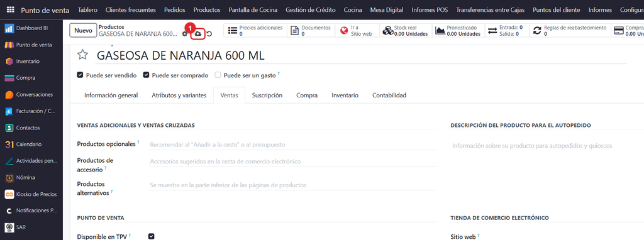Save record with cloud upload icon

(x=198, y=34)
